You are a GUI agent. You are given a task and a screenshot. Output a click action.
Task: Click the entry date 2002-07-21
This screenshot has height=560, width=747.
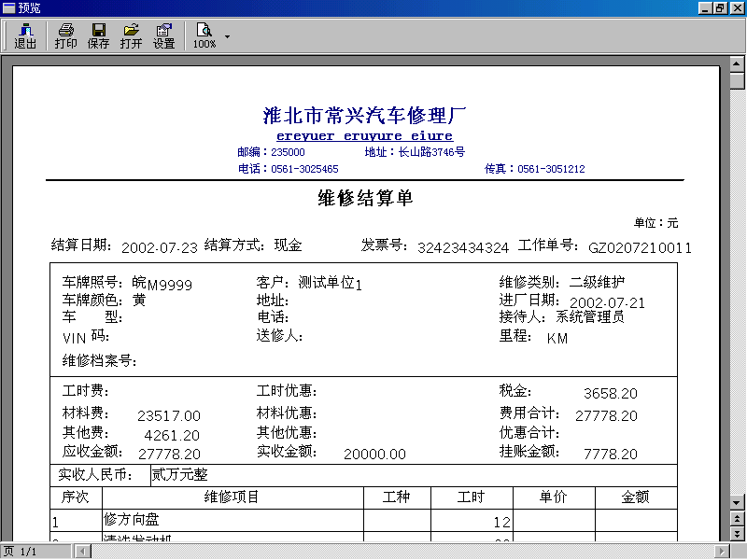click(x=608, y=302)
